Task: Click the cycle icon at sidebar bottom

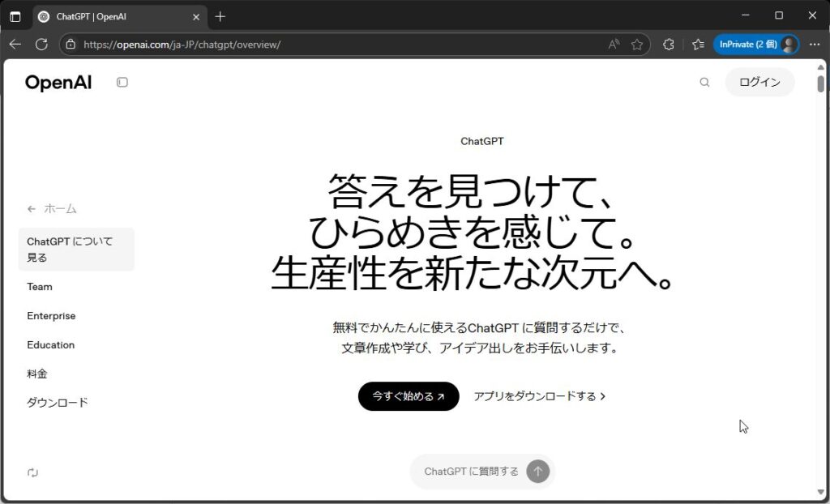Action: pos(32,472)
